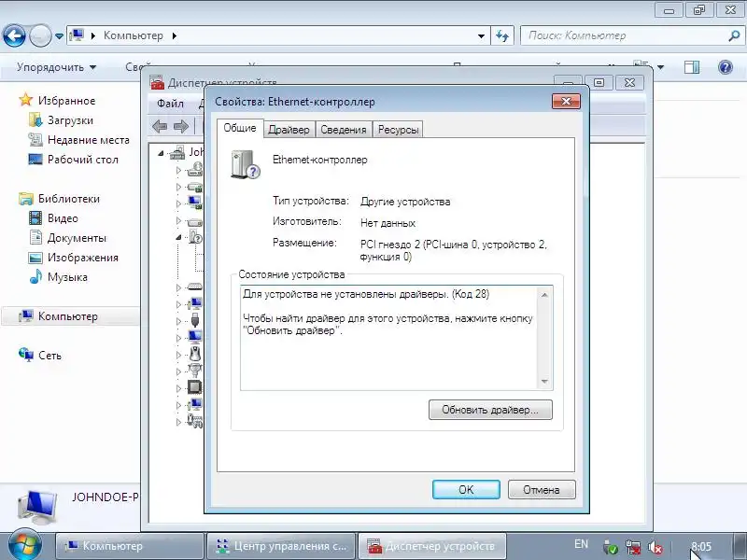Select Библиотеки in the navigation pane
Screen dimensions: 747x560
click(68, 199)
